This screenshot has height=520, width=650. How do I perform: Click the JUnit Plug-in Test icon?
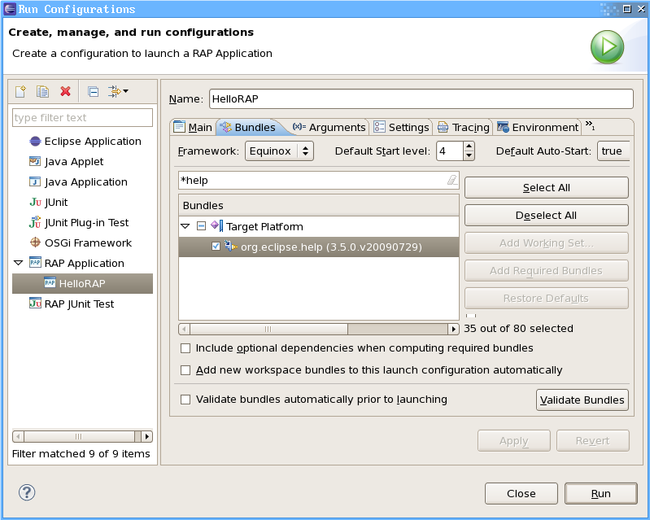click(x=35, y=222)
